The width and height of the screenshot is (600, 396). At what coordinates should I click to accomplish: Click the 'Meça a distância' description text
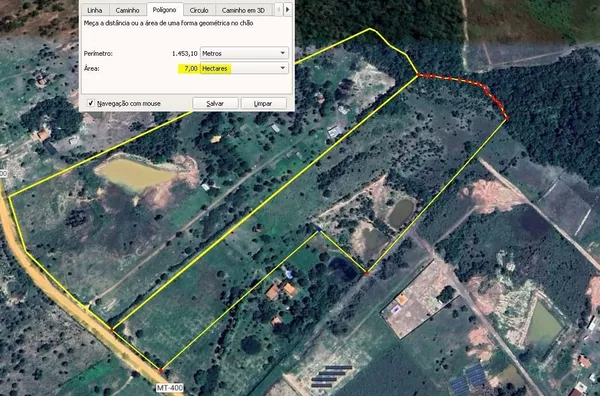(168, 23)
